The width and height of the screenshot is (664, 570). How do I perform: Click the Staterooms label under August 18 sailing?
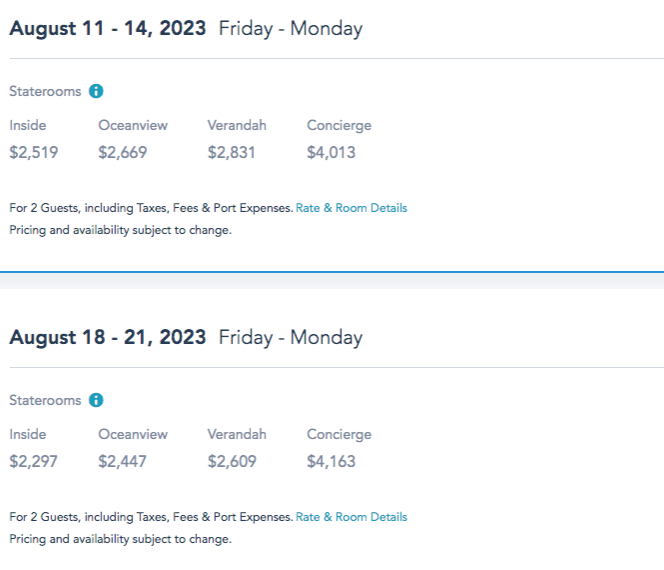point(45,400)
